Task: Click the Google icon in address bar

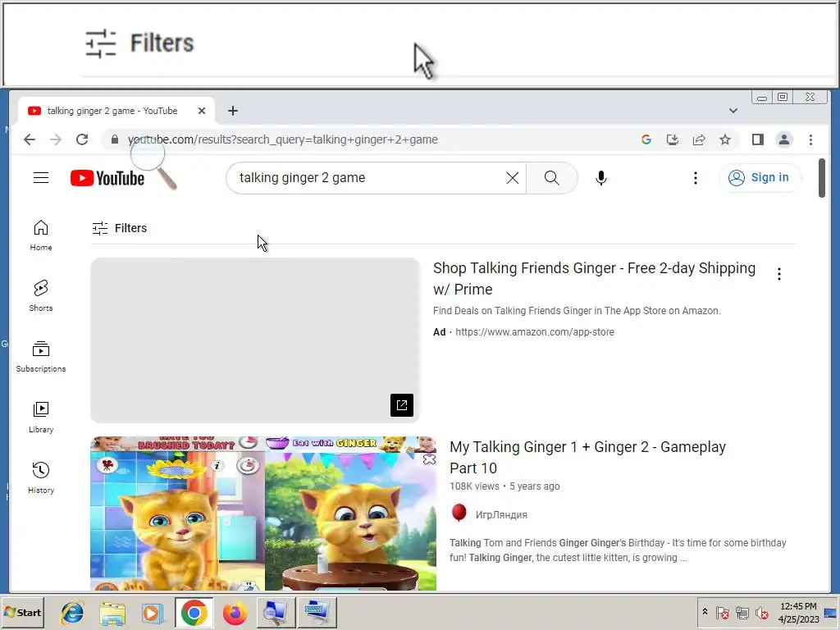Action: tap(646, 139)
